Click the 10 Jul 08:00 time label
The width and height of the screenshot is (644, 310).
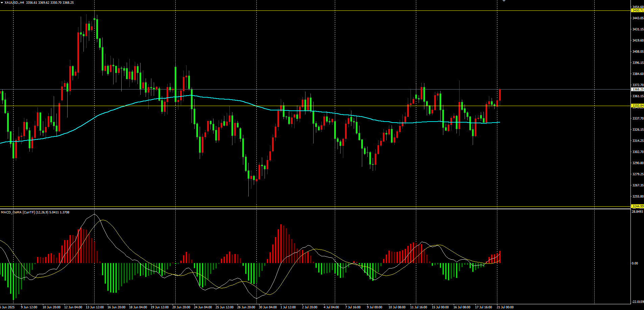[397, 307]
